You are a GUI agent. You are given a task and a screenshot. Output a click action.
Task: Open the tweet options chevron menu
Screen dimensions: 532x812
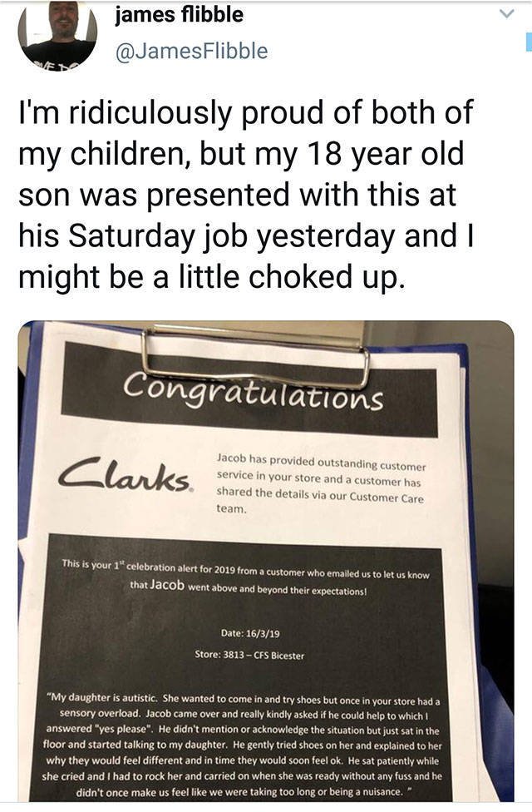tap(501, 15)
